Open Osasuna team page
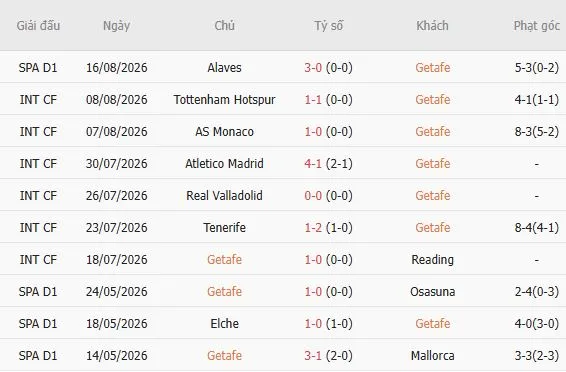The height and width of the screenshot is (372, 566). [432, 292]
